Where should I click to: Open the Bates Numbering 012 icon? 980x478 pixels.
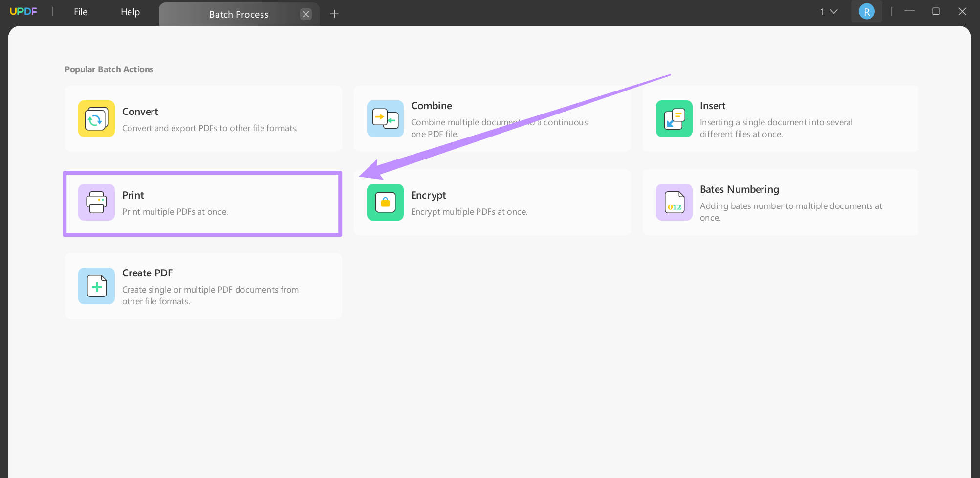(674, 202)
